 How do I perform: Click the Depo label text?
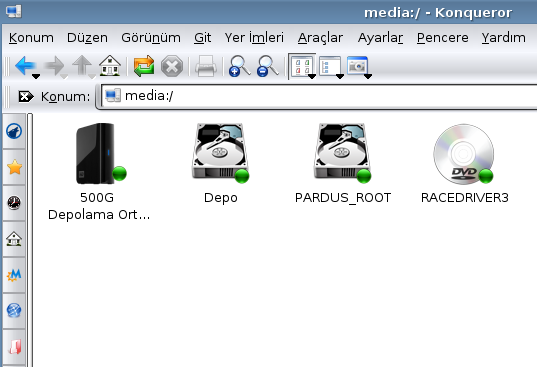pyautogui.click(x=221, y=198)
